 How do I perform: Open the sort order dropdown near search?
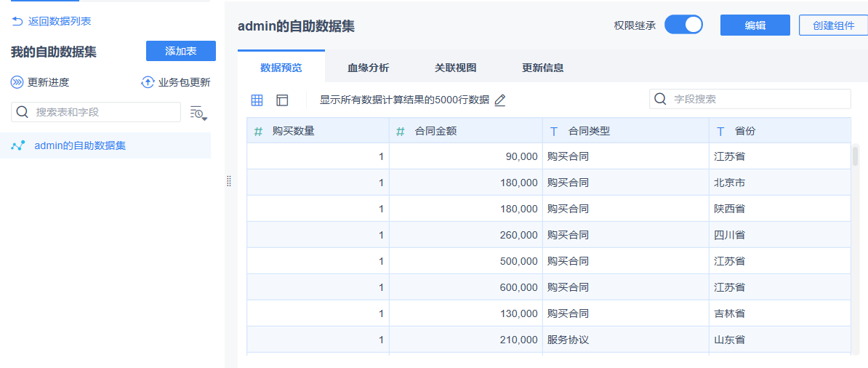(x=198, y=112)
